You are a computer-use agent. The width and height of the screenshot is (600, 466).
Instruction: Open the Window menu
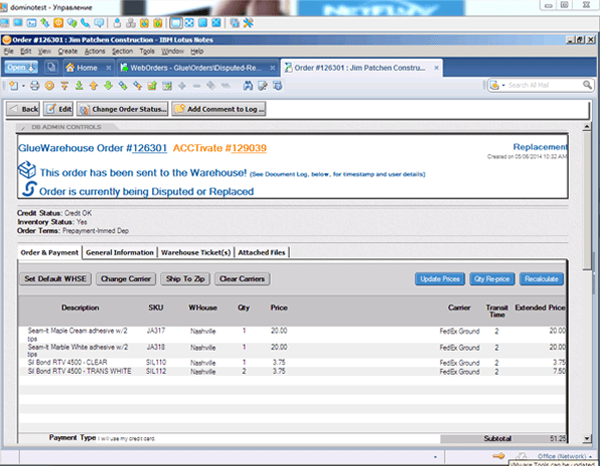tap(172, 51)
